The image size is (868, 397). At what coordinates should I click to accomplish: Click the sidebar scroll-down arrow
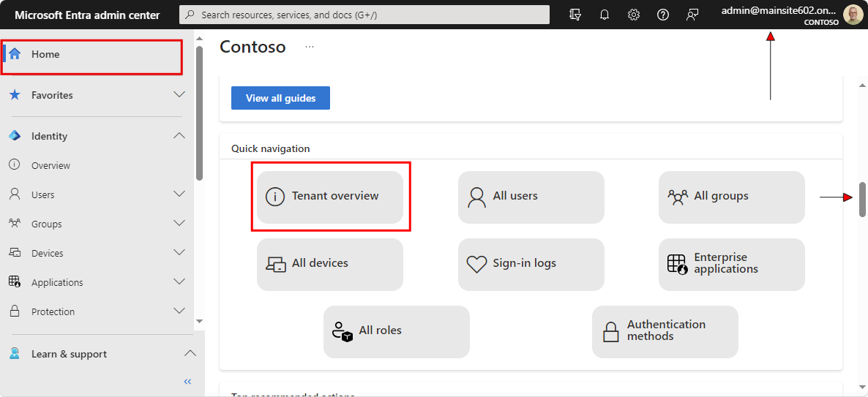coord(199,321)
